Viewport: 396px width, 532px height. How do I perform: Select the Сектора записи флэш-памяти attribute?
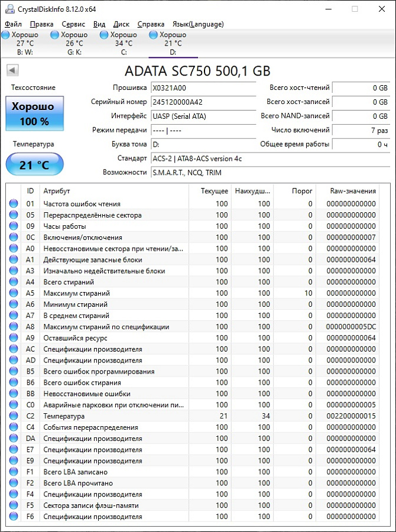click(91, 505)
